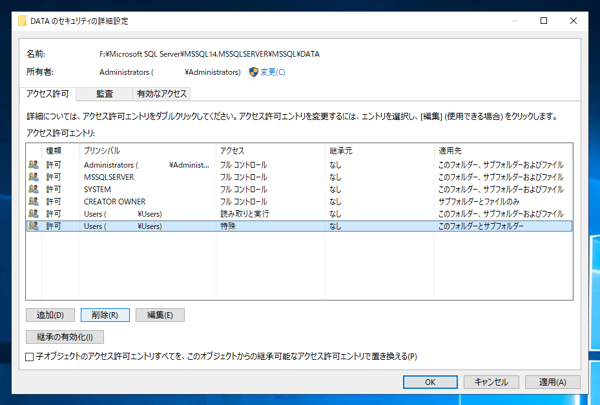600x405 pixels.
Task: Click the 削除(R) button
Action: 105,315
